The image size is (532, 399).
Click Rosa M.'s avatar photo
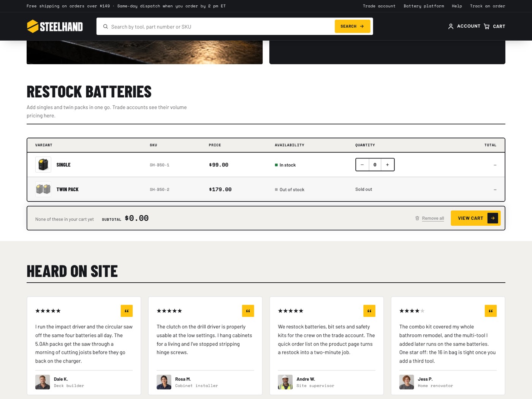[x=164, y=382]
